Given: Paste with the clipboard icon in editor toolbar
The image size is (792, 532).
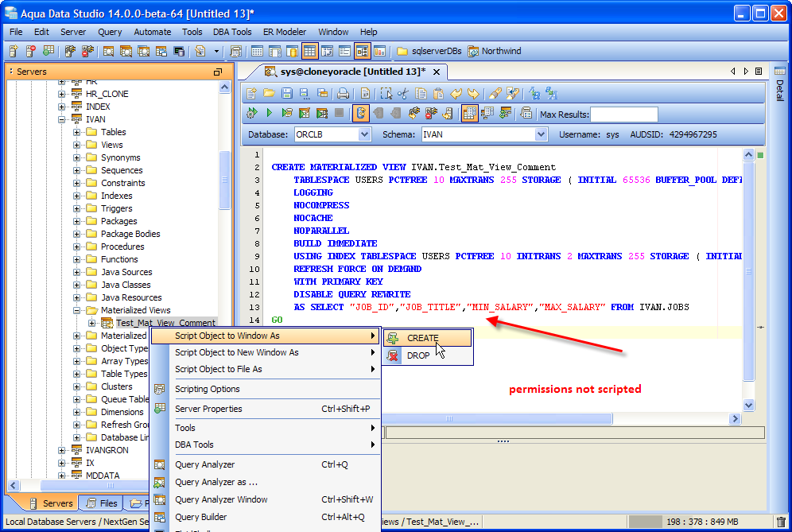Looking at the screenshot, I should (x=438, y=94).
